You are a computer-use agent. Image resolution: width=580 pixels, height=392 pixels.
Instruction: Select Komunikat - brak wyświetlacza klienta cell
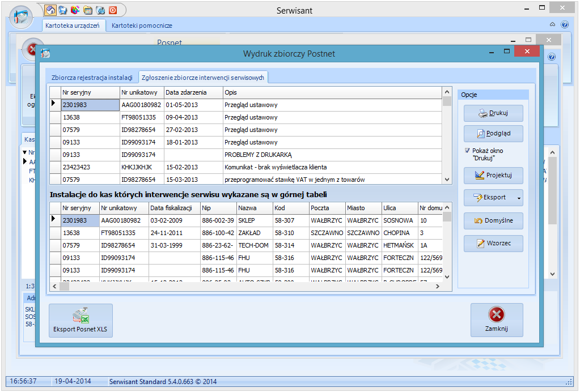click(x=332, y=167)
